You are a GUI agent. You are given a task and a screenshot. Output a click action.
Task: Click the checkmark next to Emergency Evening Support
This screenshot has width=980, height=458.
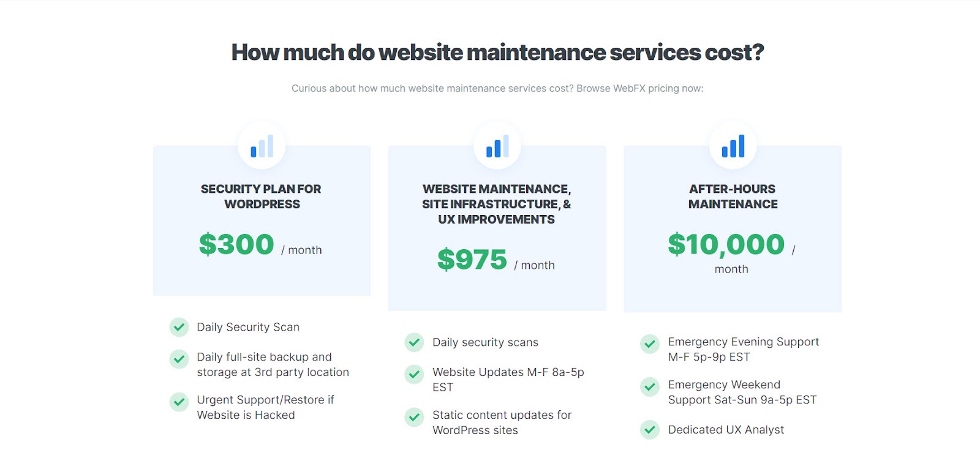pos(650,343)
